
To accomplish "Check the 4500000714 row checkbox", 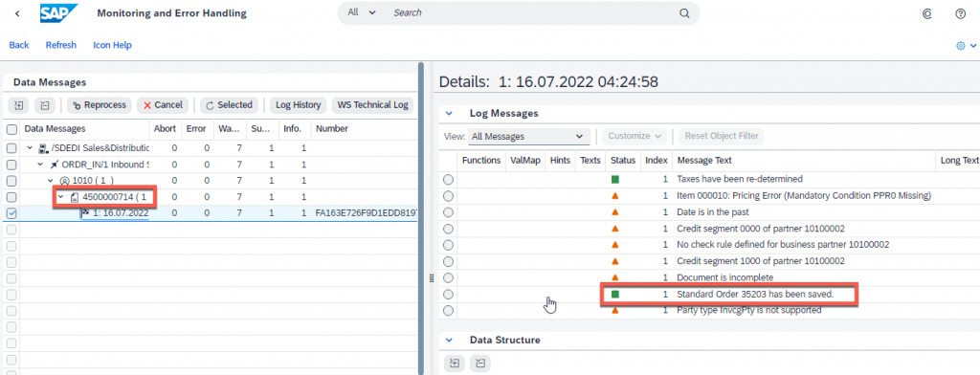I will point(11,197).
